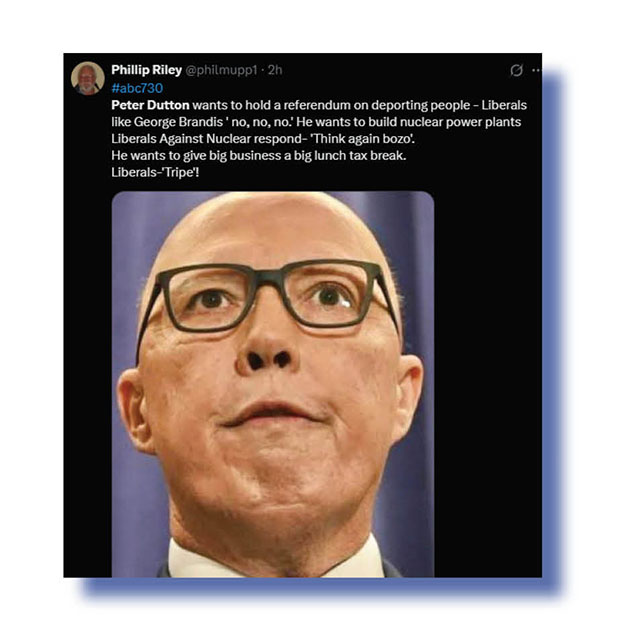Click the Grok explain-post icon
Viewport: 624px width, 640px height.
coord(517,70)
